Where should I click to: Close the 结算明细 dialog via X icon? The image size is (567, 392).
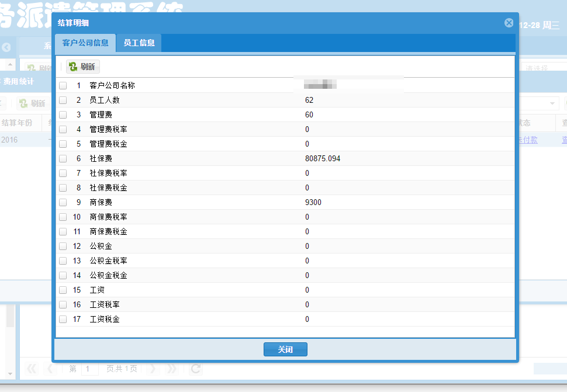click(x=509, y=23)
